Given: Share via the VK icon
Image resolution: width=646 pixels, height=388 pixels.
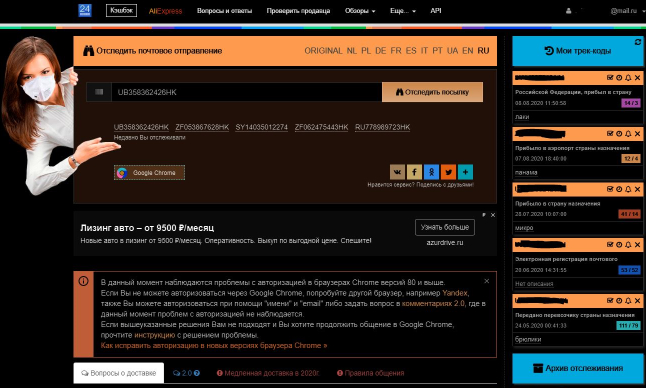Looking at the screenshot, I should tap(397, 172).
